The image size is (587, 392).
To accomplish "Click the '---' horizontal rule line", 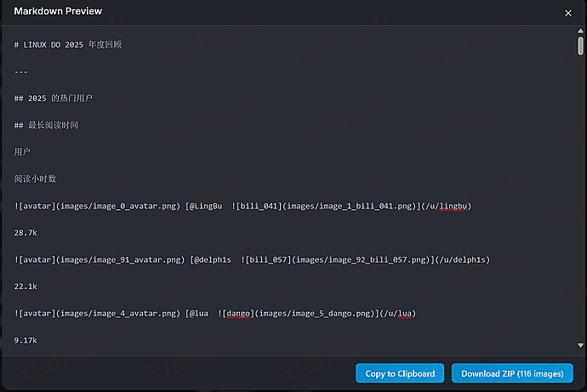I will (x=21, y=71).
